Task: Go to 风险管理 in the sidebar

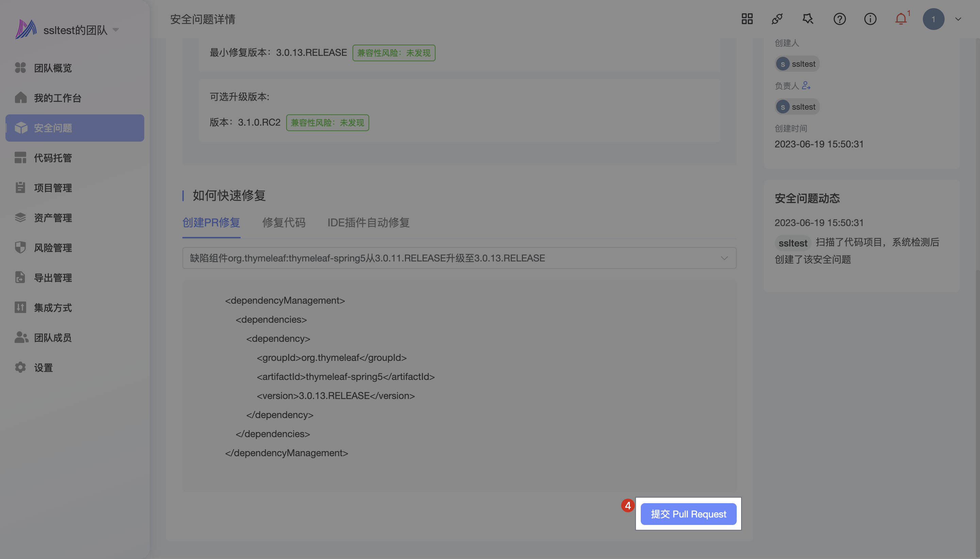Action: [x=52, y=247]
